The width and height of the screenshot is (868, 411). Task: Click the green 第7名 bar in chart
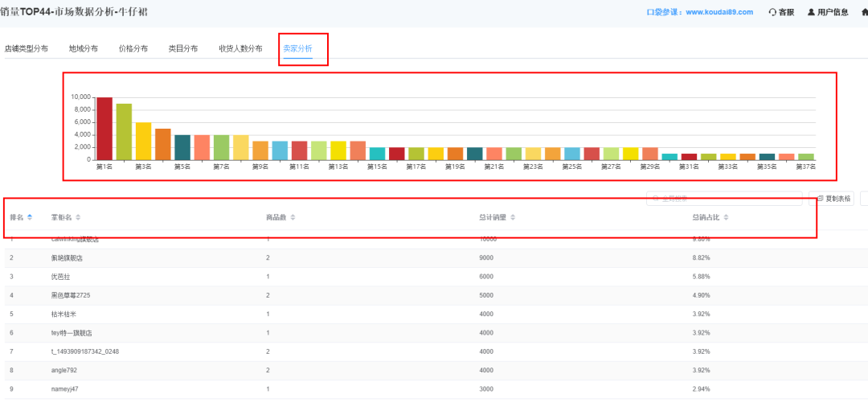tap(222, 147)
